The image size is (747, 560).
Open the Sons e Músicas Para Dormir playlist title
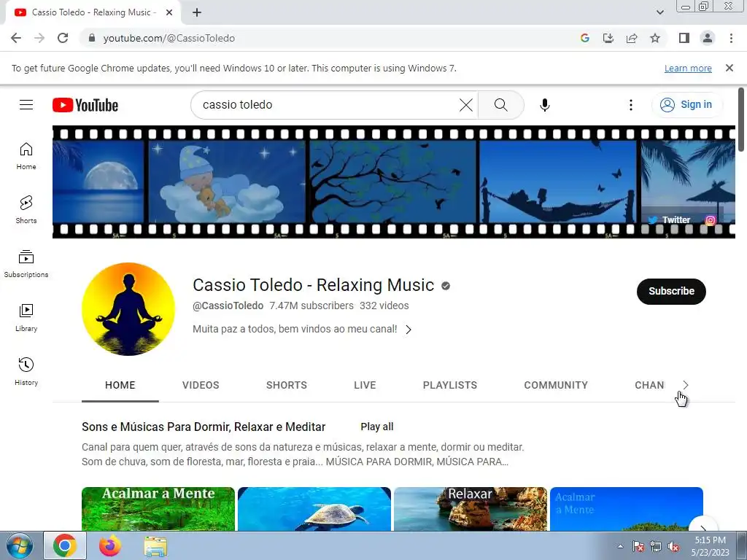204,427
